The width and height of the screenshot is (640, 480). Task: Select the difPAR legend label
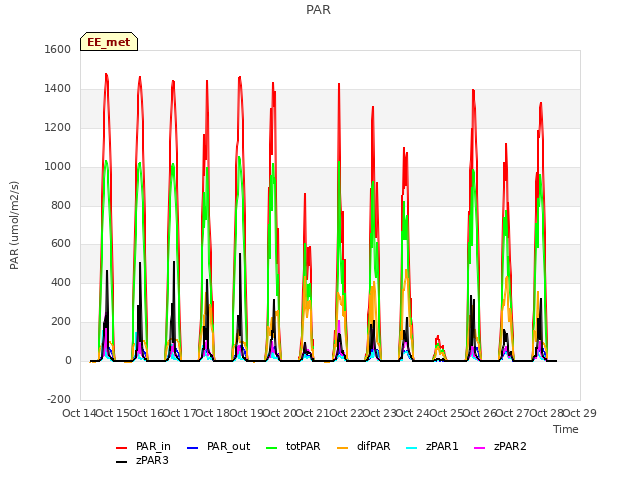(x=373, y=447)
